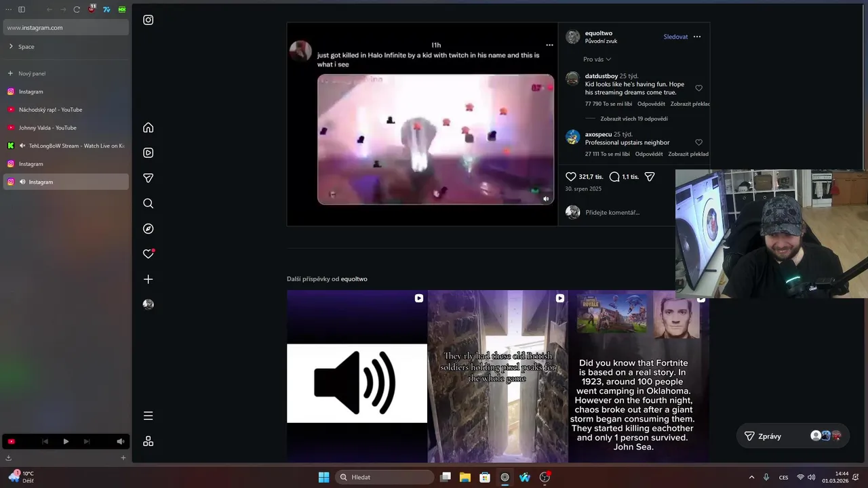
Task: Open the speaker icon post thumbnail
Action: tap(357, 376)
